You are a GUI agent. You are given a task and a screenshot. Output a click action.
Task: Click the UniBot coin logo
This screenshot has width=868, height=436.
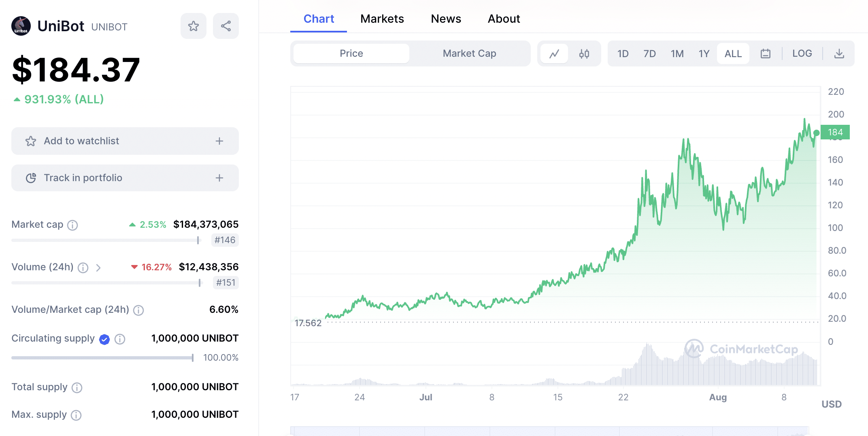pos(21,26)
